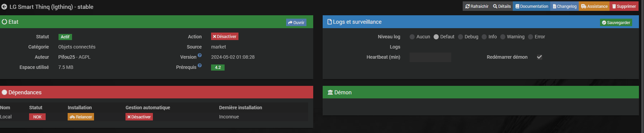Click Sauvegarder in Logs et surveillance
Image resolution: width=644 pixels, height=133 pixels.
point(616,23)
